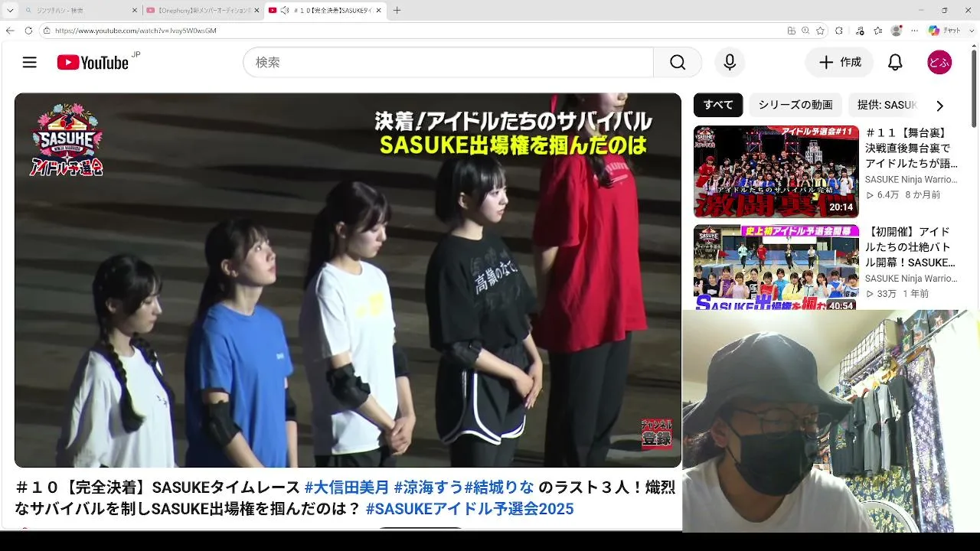
Task: Open the #大信田美月 hashtag link
Action: pyautogui.click(x=346, y=487)
